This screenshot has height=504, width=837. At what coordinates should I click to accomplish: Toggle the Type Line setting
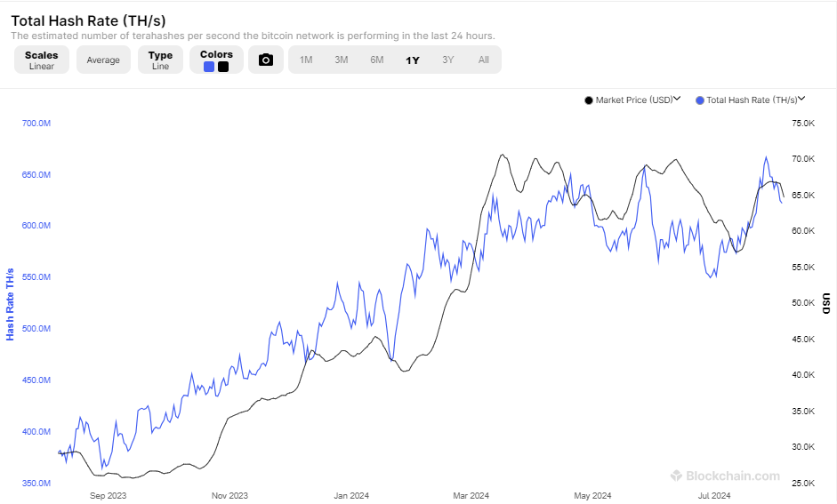[160, 60]
